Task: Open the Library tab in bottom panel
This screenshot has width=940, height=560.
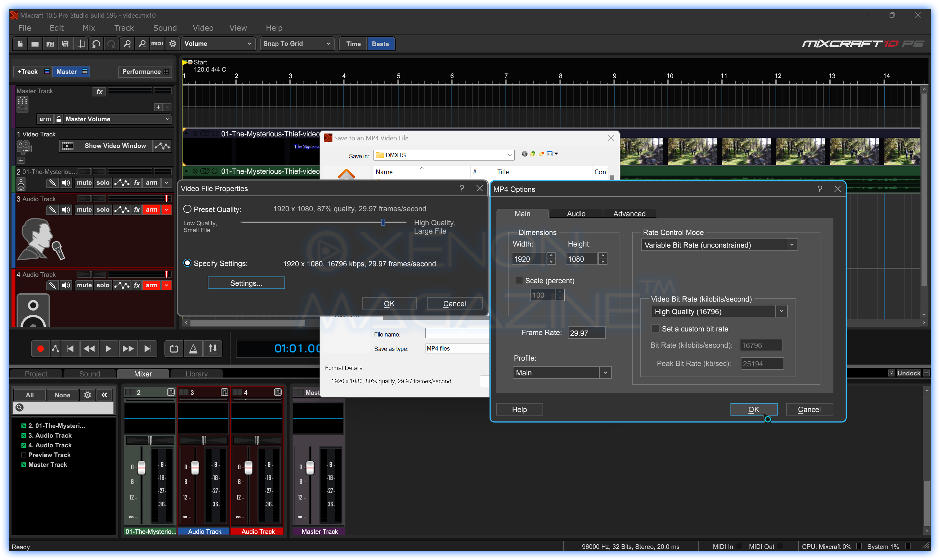Action: (x=197, y=374)
